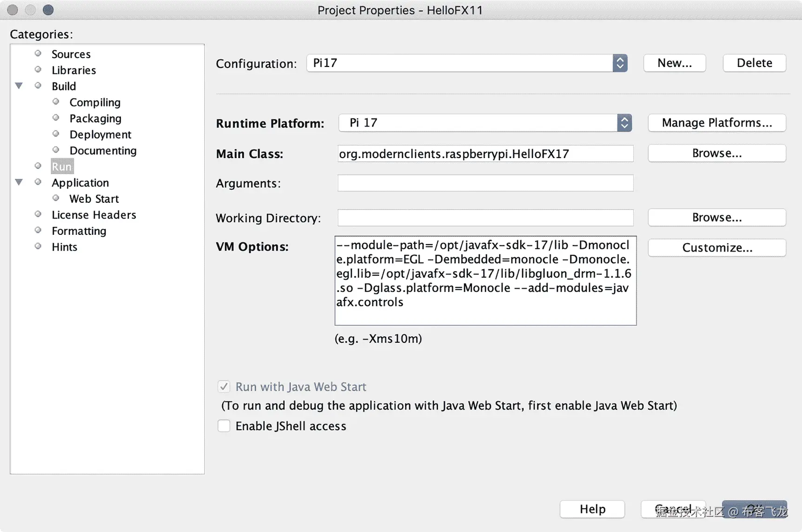The width and height of the screenshot is (802, 532).
Task: Select the Documenting category
Action: (x=103, y=150)
